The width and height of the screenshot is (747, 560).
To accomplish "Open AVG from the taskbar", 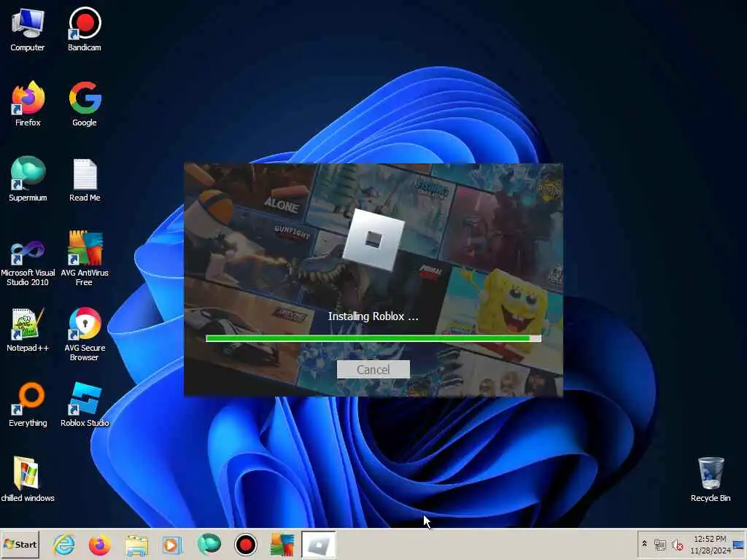I will pos(282,545).
